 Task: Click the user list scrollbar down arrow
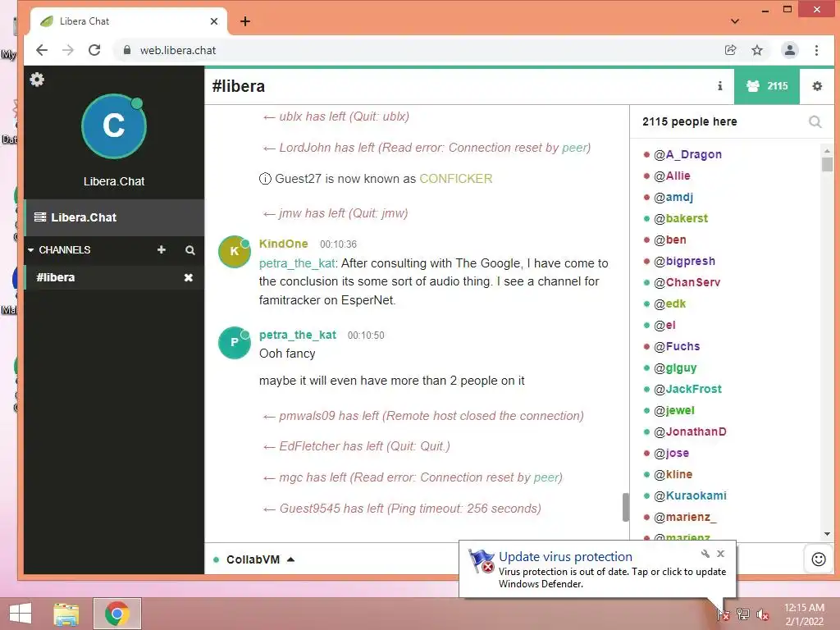827,534
